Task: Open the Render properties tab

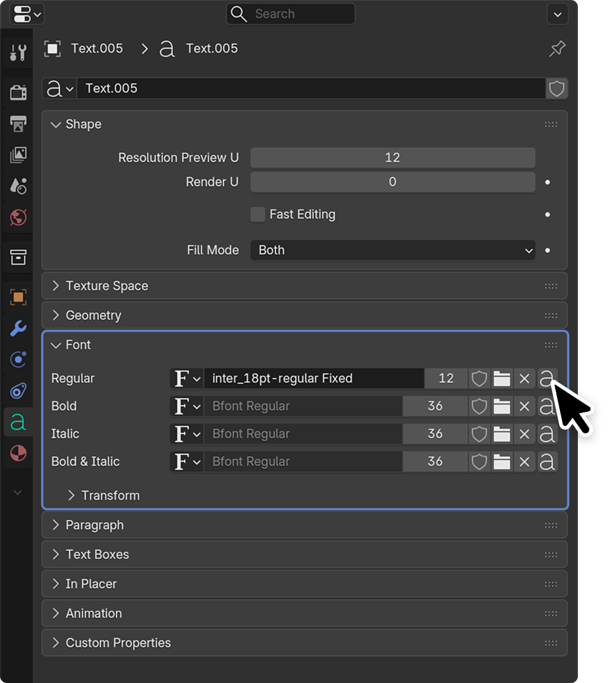Action: click(x=18, y=92)
